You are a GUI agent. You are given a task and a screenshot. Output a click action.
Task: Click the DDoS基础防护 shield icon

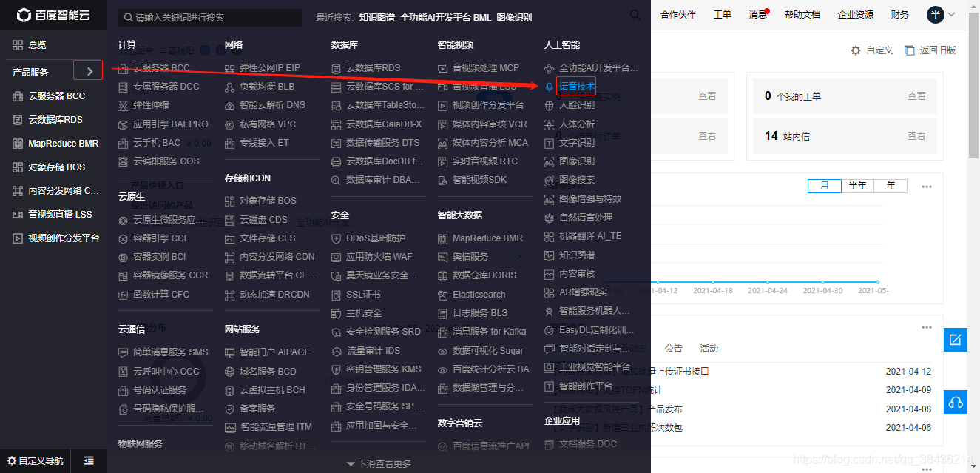tap(336, 238)
